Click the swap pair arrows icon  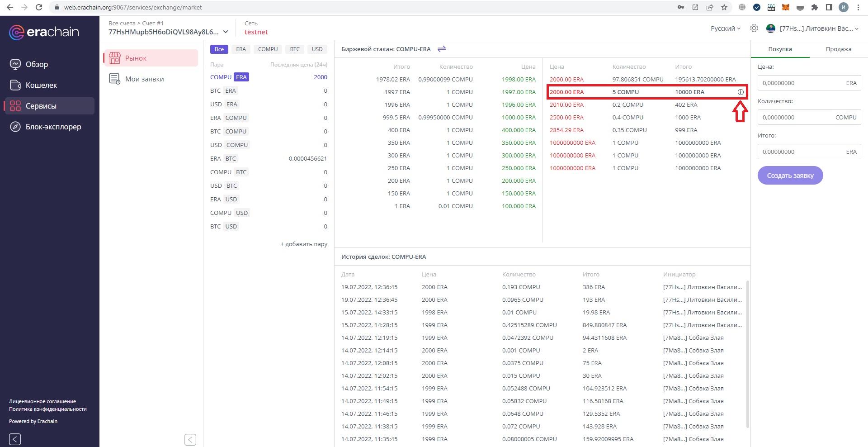[x=442, y=49]
